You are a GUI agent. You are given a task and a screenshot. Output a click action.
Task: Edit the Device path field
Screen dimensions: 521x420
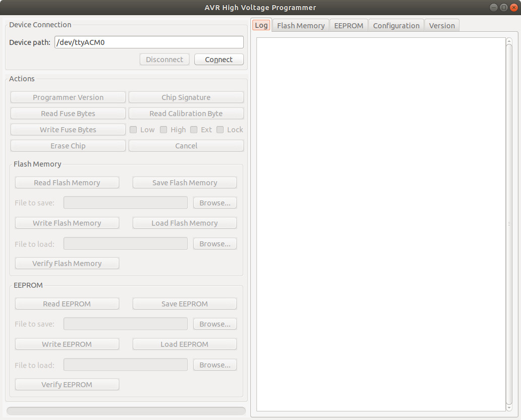click(149, 42)
